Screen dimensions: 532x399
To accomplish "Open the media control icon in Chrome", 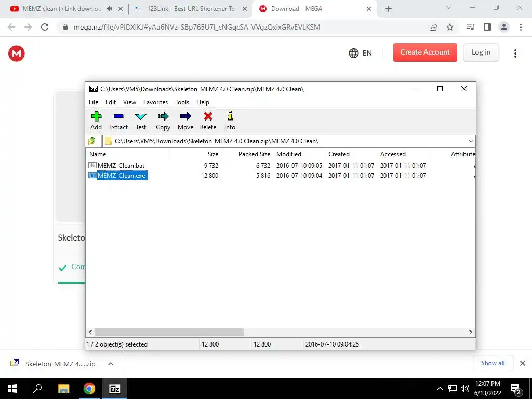I will click(x=470, y=27).
